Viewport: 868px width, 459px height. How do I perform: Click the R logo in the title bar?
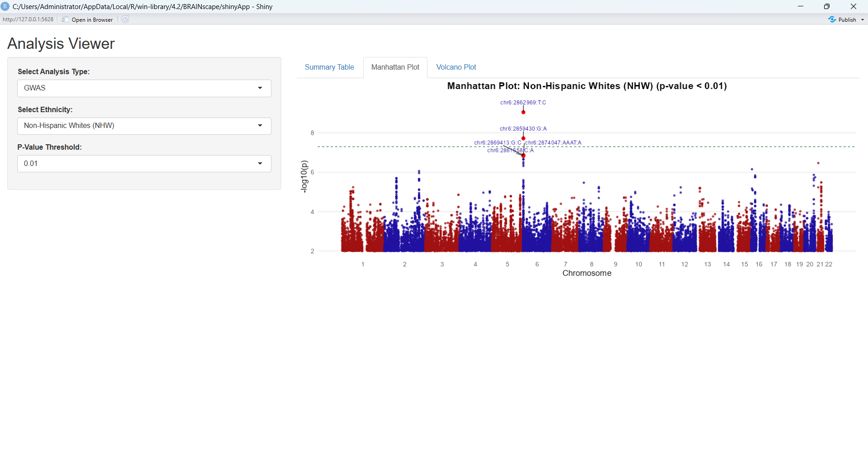[x=5, y=6]
